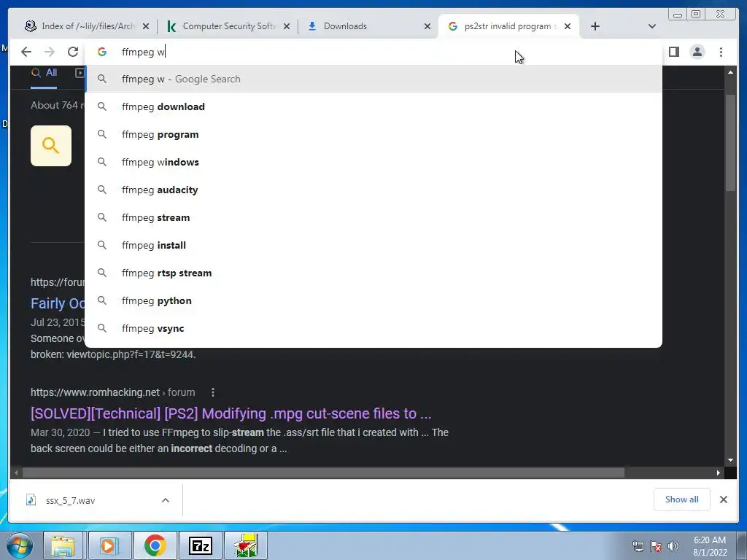The height and width of the screenshot is (560, 747).
Task: Open a new tab with the plus button
Action: pyautogui.click(x=595, y=26)
